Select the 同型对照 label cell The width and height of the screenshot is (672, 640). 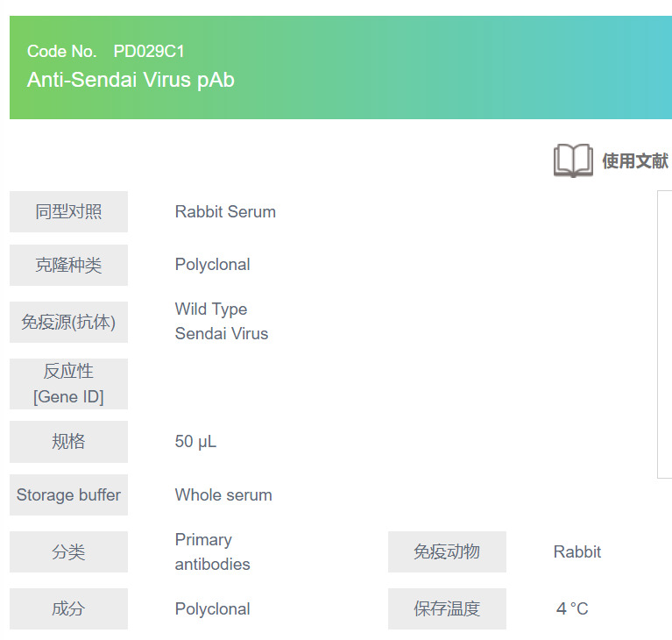coord(68,211)
